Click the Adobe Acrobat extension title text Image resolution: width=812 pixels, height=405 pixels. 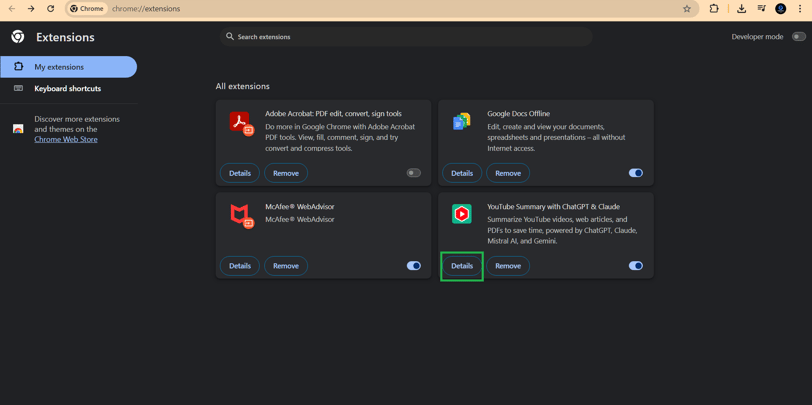[x=334, y=113]
